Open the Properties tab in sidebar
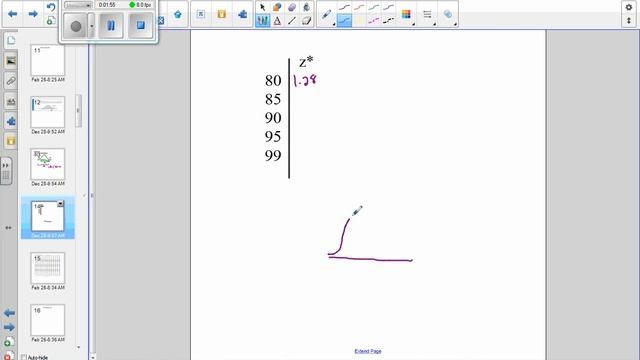 [11, 101]
